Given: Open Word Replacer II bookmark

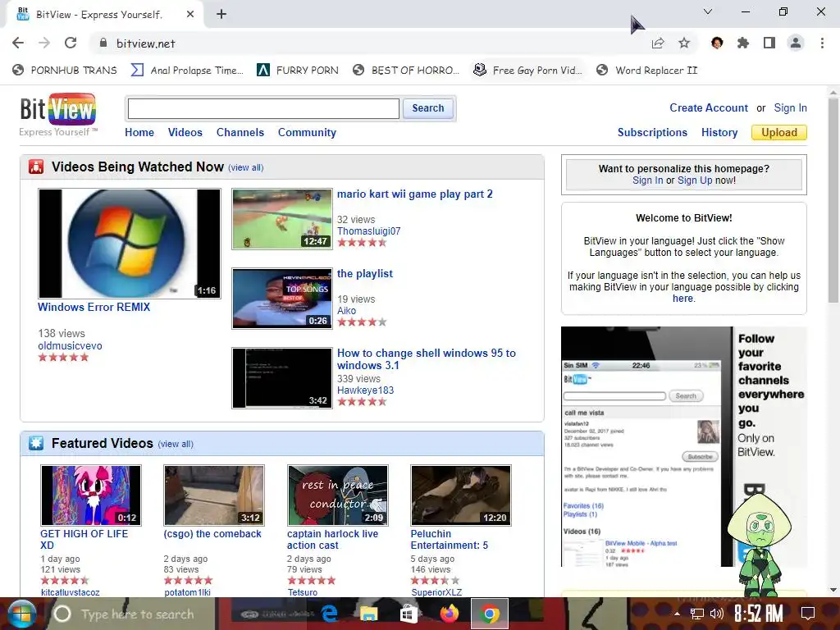Looking at the screenshot, I should (x=647, y=71).
